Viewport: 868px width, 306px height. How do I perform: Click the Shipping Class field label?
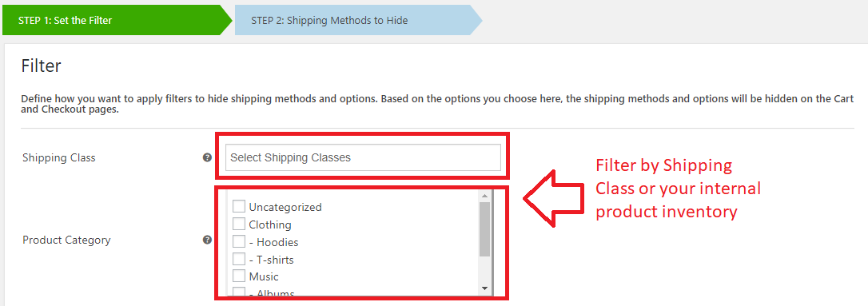(x=58, y=157)
